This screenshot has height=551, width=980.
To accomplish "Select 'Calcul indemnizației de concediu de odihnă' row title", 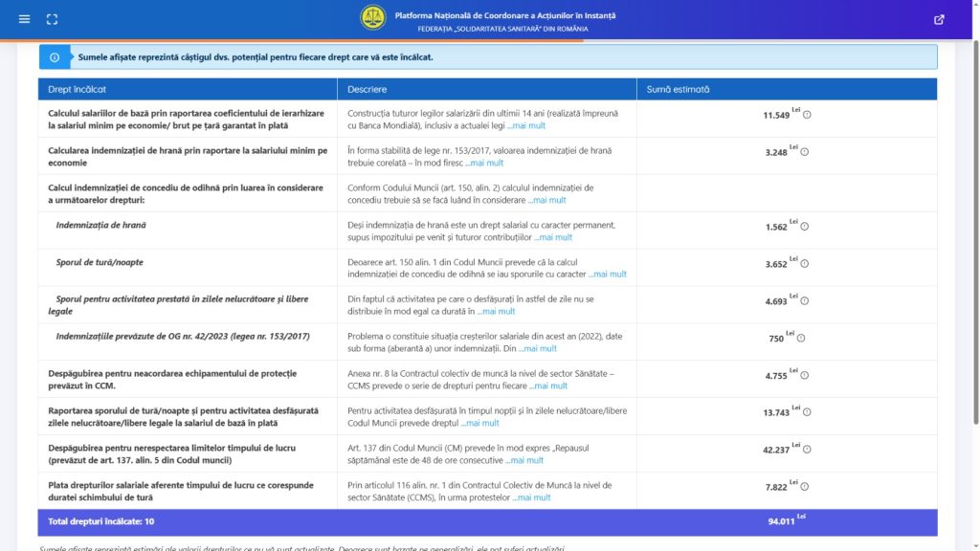I will click(186, 193).
